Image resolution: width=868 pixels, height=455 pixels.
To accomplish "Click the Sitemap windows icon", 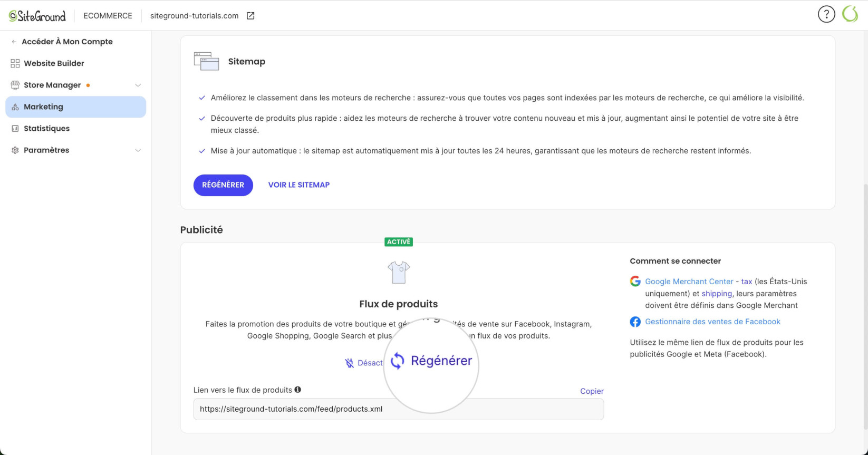I will tap(206, 61).
